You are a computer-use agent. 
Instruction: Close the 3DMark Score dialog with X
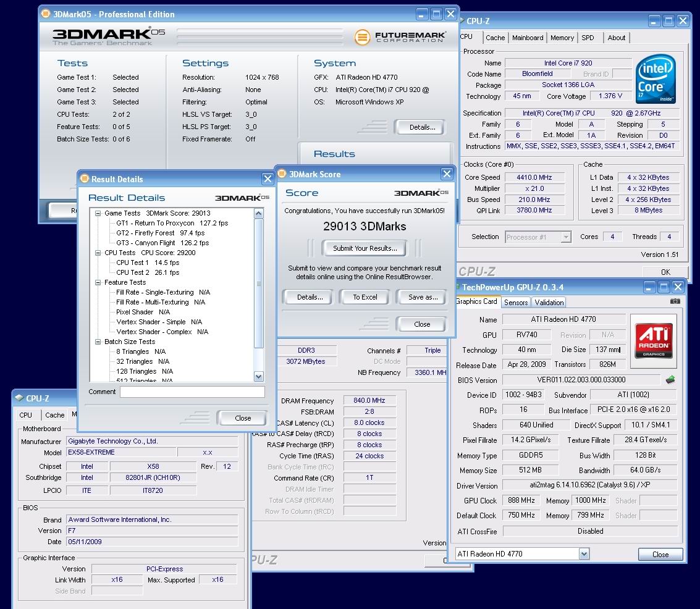tap(447, 174)
